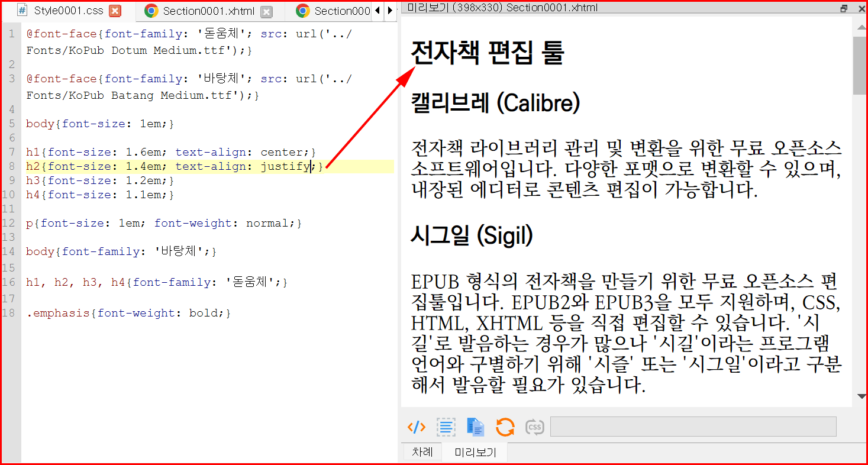
Task: Click the h4{font-size: 1.1em;} line
Action: pyautogui.click(x=100, y=195)
